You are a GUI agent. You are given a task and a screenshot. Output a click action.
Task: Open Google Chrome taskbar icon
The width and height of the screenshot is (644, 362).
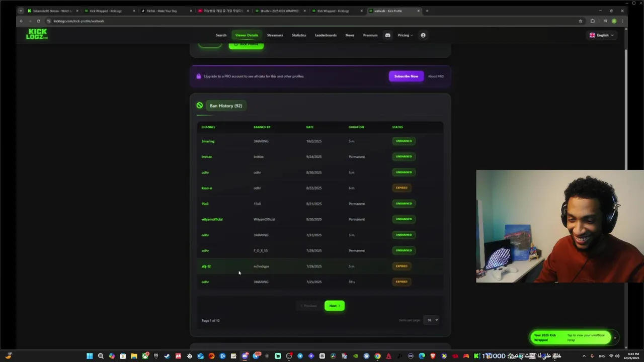point(377,356)
